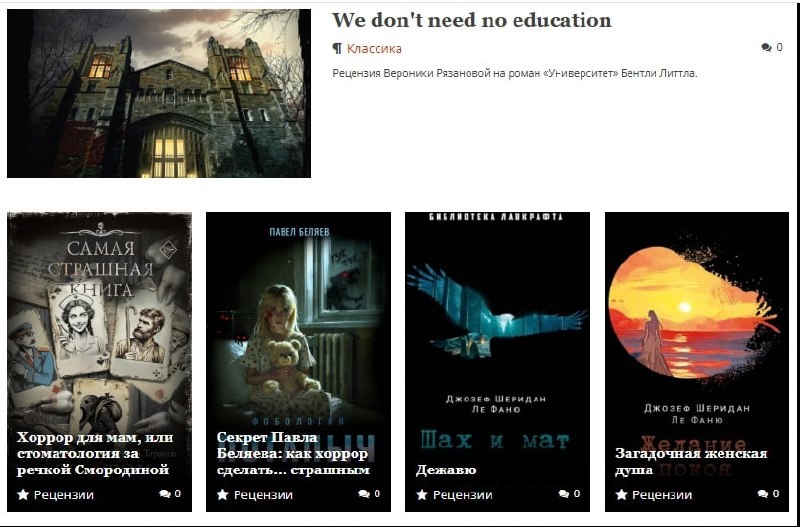The width and height of the screenshot is (800, 527).
Task: Click comments icon on Хоррор для мам card
Action: [165, 494]
